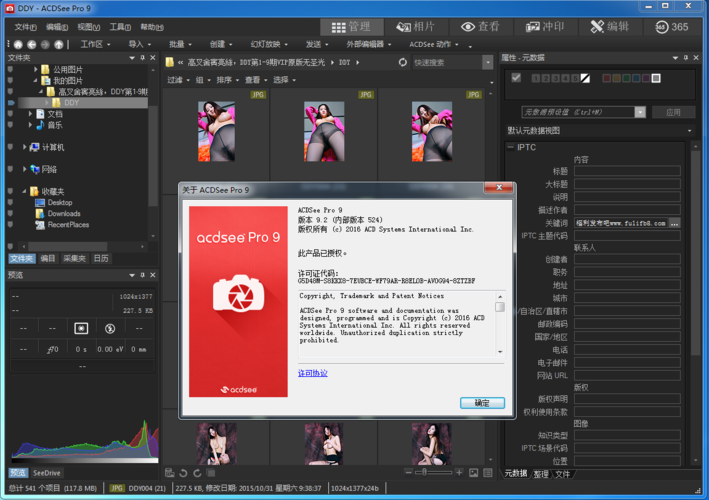Screen dimensions: 709x500
Task: Switch to the 日历 pane tab
Action: point(101,259)
